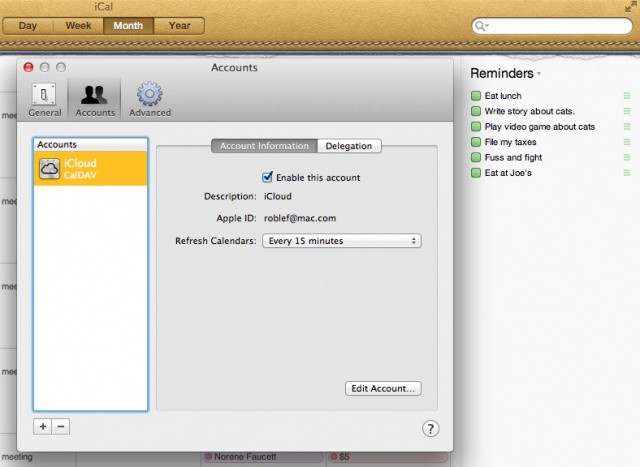Click the Accounts list header

pos(90,145)
